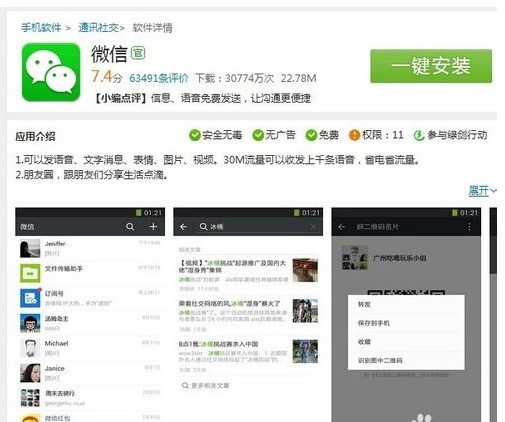Click the search magnifier in first screenshot
The width and height of the screenshot is (505, 422).
coord(130,227)
